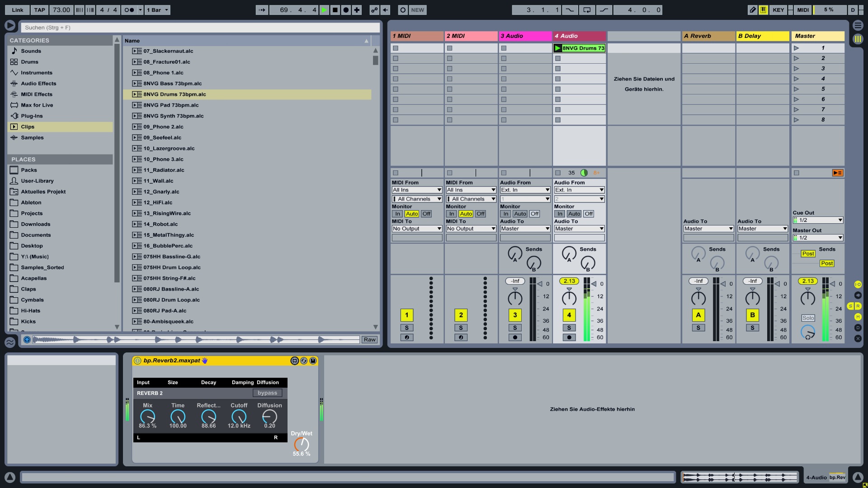Set track 1 MIDI monitor to Off
The height and width of the screenshot is (488, 868).
point(426,214)
